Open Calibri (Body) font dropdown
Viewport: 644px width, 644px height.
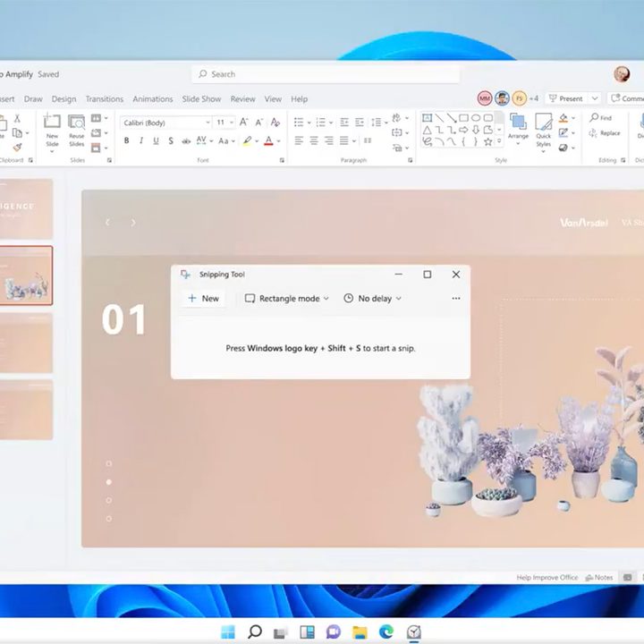208,123
